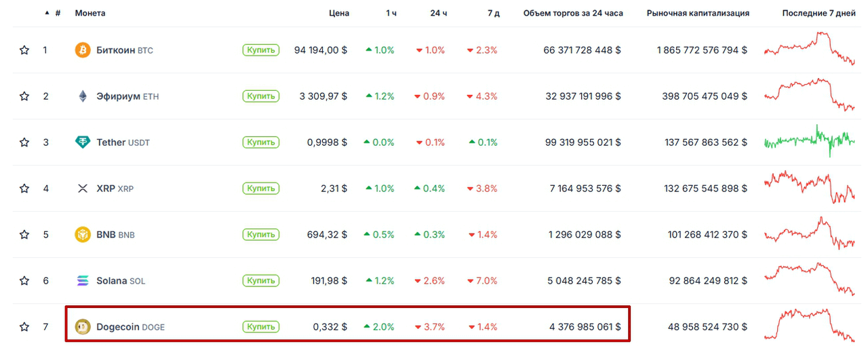
Task: Click the Купить button for Эфириум
Action: (261, 96)
